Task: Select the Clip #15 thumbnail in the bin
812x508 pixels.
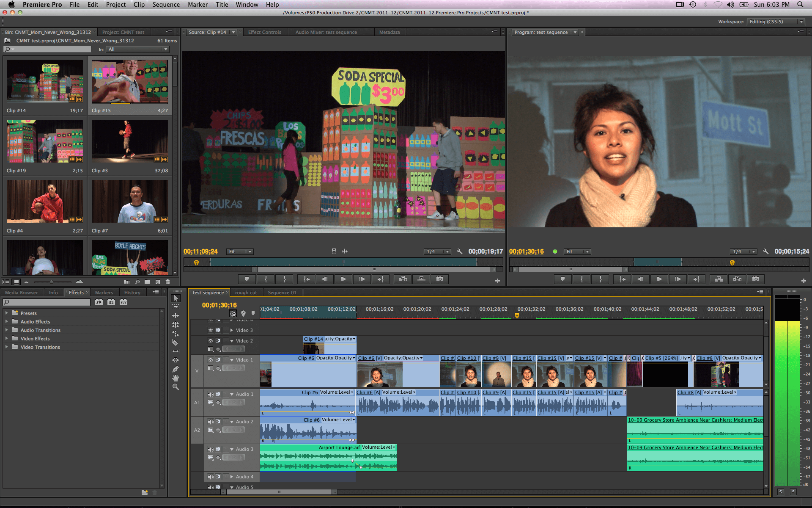Action: 130,81
